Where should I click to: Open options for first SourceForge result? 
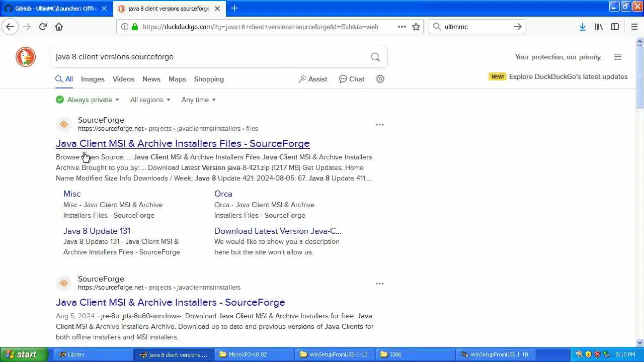[x=380, y=124]
